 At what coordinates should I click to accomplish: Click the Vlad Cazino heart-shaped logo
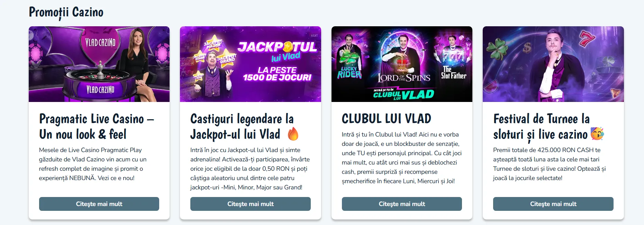pyautogui.click(x=100, y=43)
